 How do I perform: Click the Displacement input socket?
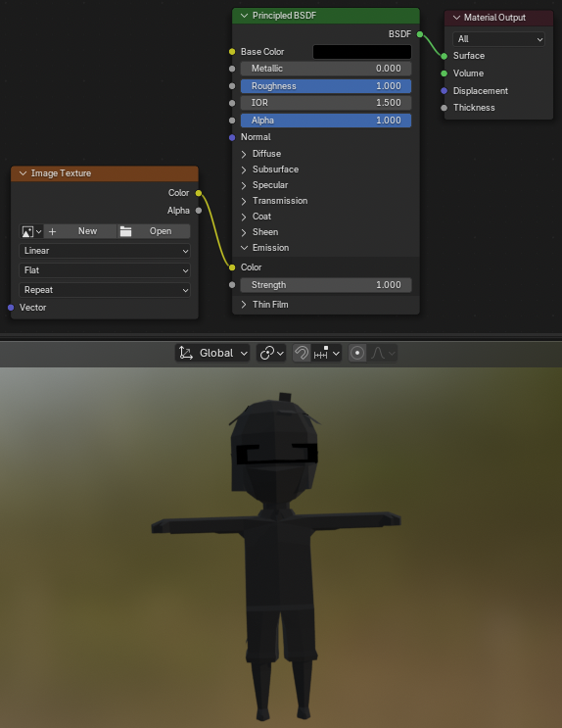(445, 91)
